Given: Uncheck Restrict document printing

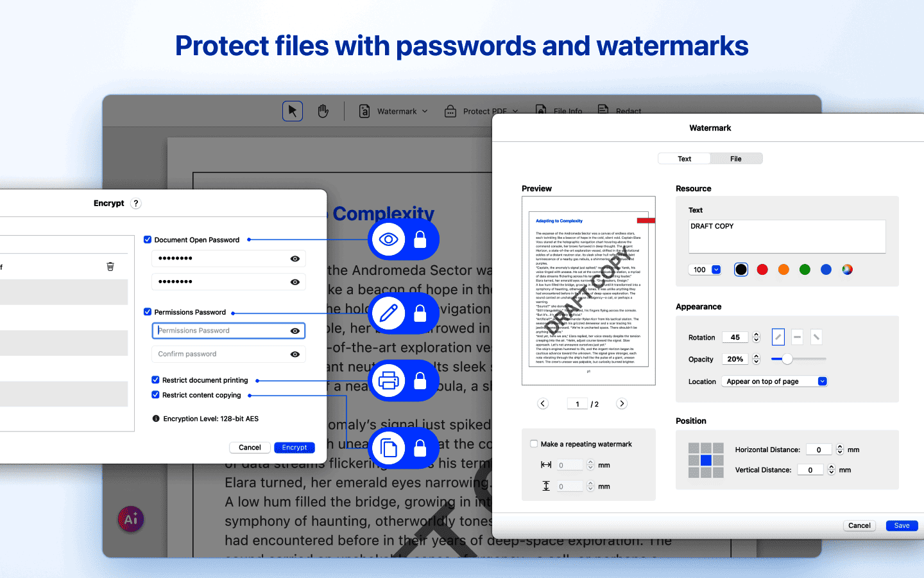Looking at the screenshot, I should (x=155, y=380).
